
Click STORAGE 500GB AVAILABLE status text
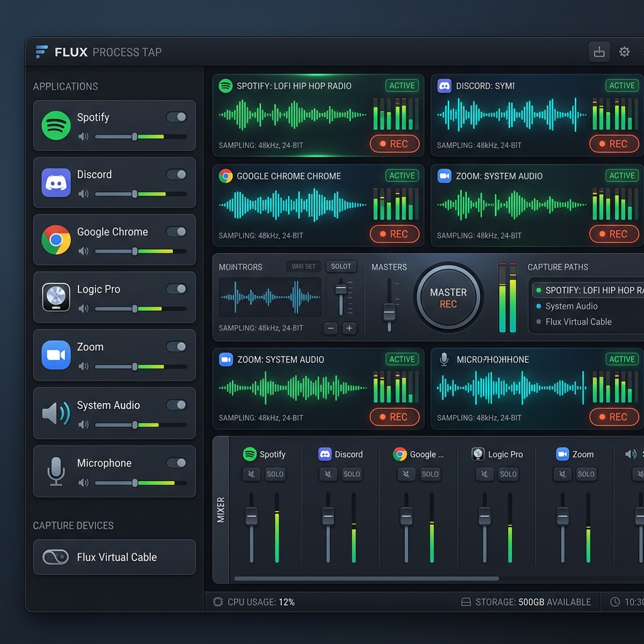tap(533, 602)
